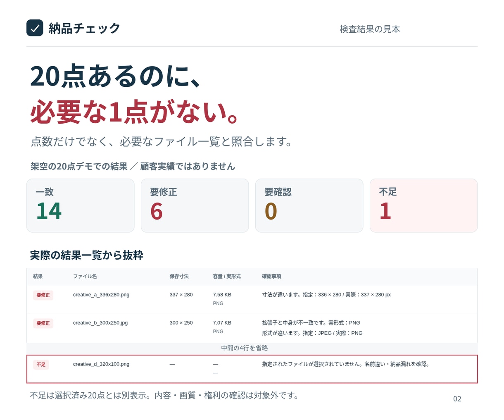The height and width of the screenshot is (420, 504).
Task: Click the 納品チェック checkmark logo icon
Action: pyautogui.click(x=35, y=28)
